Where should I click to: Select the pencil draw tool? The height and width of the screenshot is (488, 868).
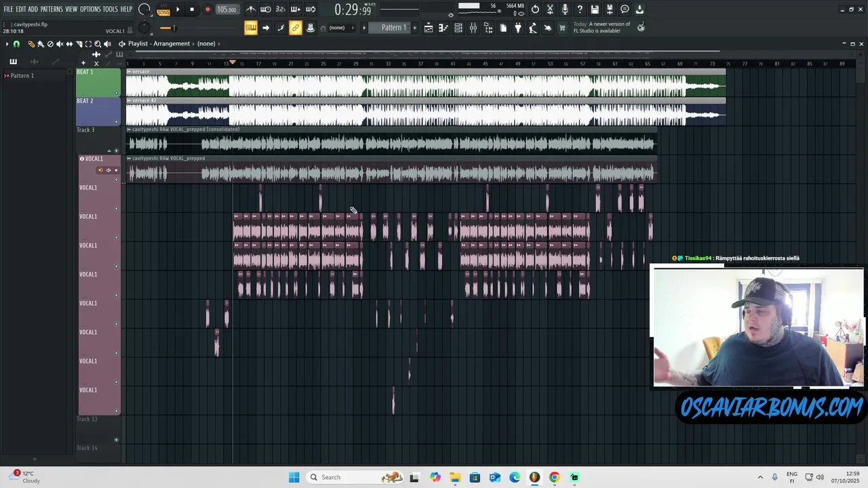tap(31, 44)
